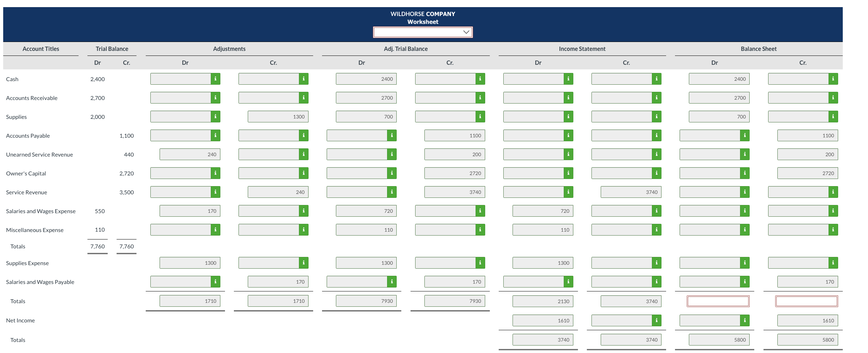
Task: Click Salaries and Wages Payable Adjustments Dr info icon
Action: (x=215, y=281)
